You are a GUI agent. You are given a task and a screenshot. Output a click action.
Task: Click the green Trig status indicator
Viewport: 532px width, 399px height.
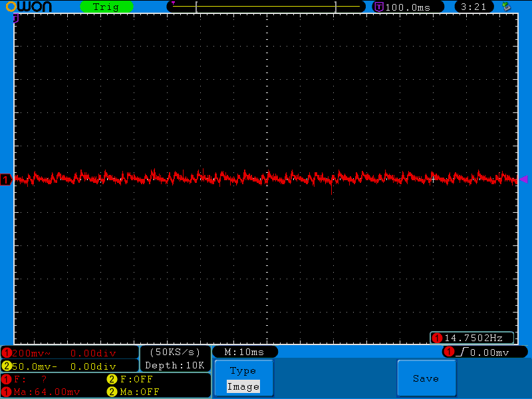106,7
